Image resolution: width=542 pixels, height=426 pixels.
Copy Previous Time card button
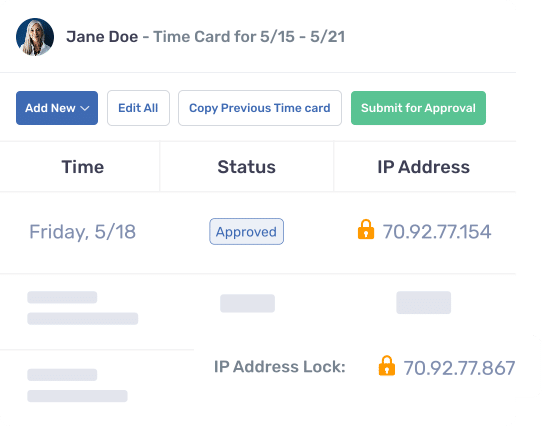pos(260,108)
